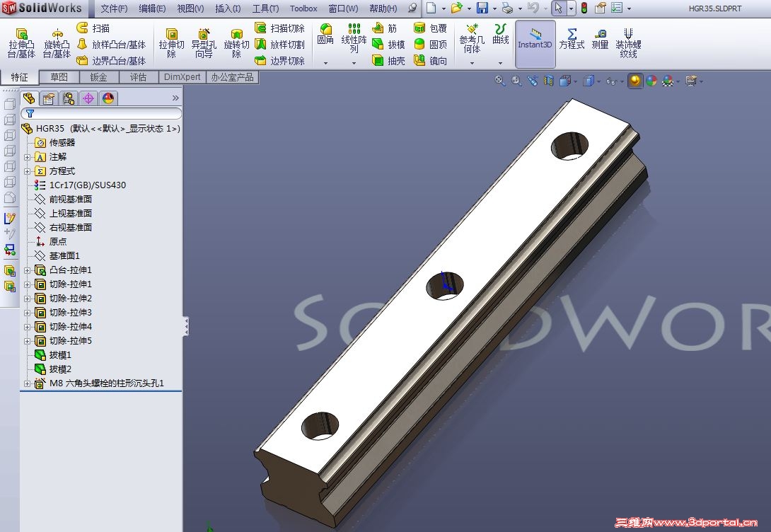Open the 文件(F) menu
This screenshot has width=771, height=532.
pos(114,8)
